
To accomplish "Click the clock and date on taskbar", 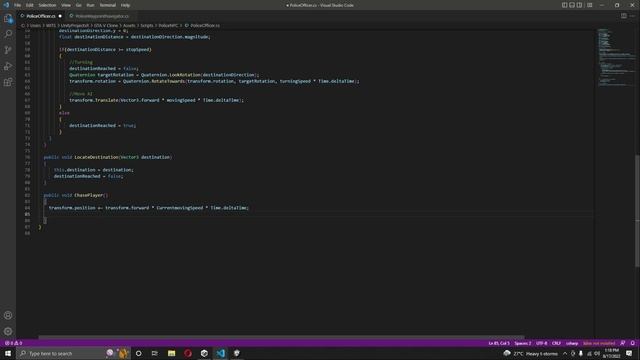I will [611, 353].
